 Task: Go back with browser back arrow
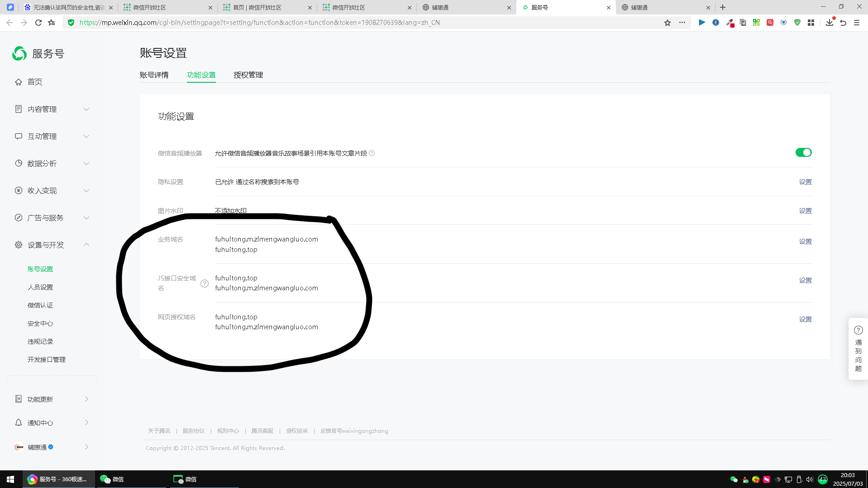click(x=10, y=23)
